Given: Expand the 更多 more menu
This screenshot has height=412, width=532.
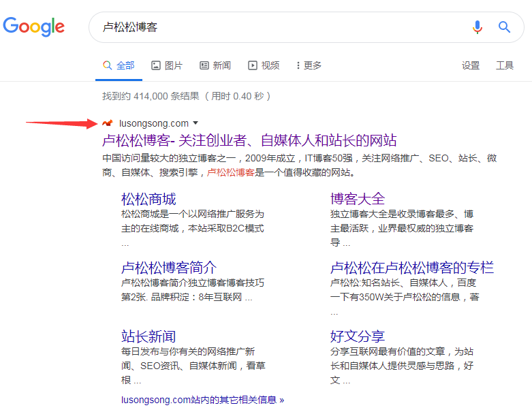Looking at the screenshot, I should [x=309, y=65].
